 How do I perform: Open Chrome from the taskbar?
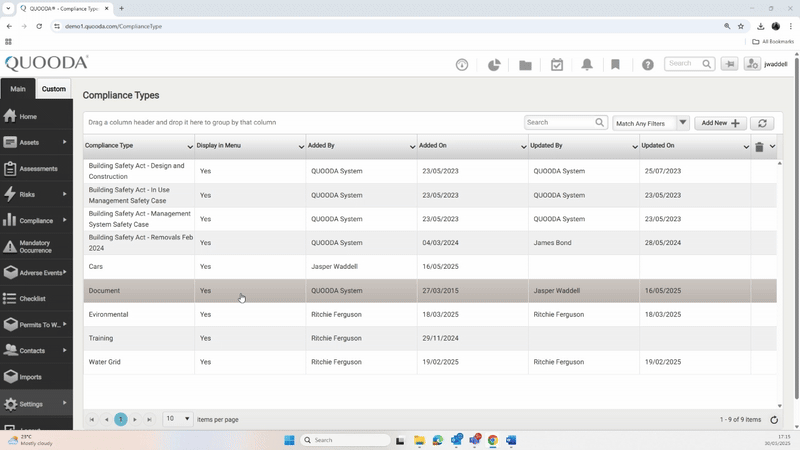(492, 440)
